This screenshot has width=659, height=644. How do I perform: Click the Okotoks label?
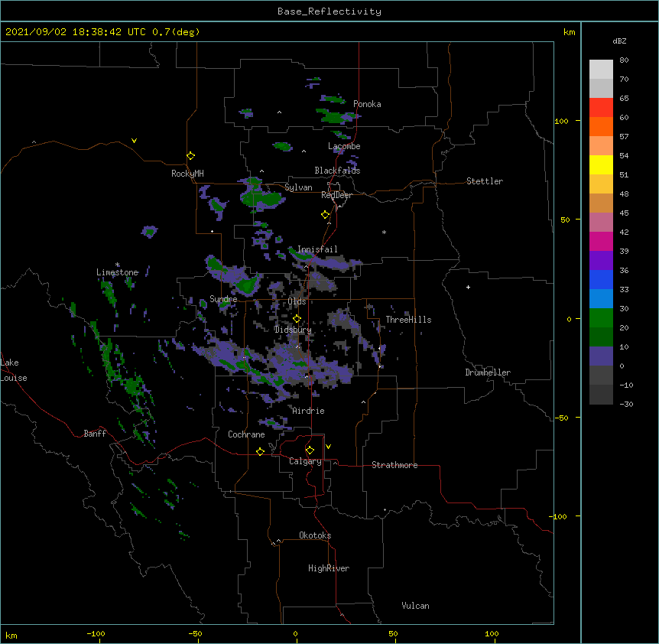click(315, 535)
